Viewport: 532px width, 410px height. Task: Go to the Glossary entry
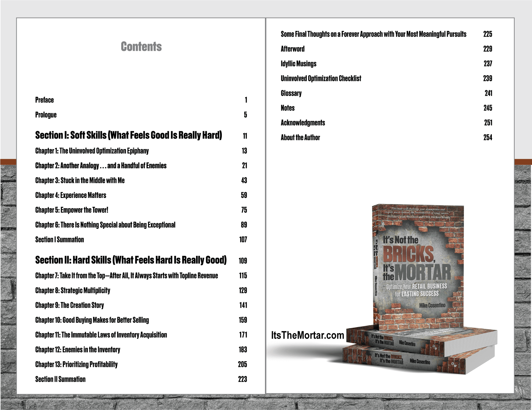click(291, 93)
